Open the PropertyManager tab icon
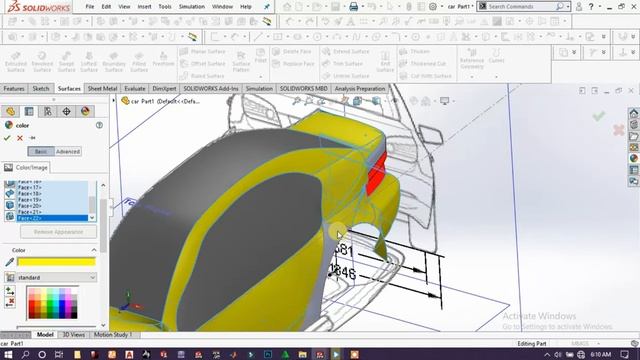Image resolution: width=640 pixels, height=360 pixels. [x=29, y=111]
